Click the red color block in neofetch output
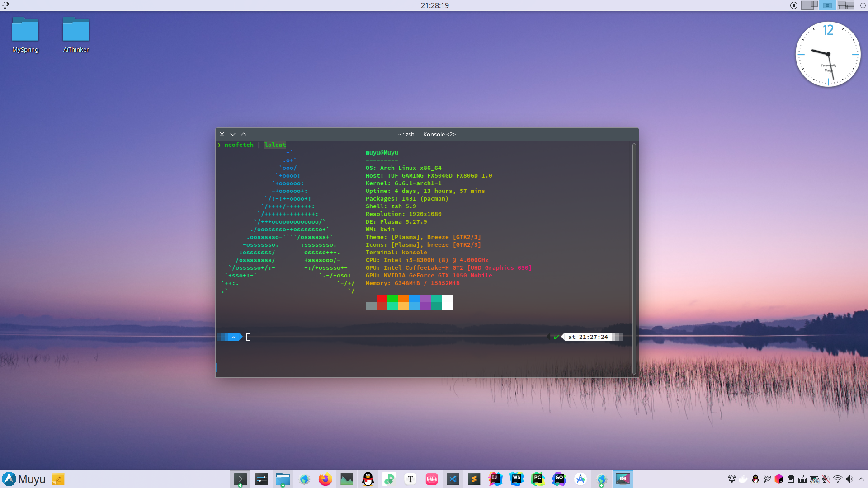Image resolution: width=868 pixels, height=488 pixels. coord(382,298)
